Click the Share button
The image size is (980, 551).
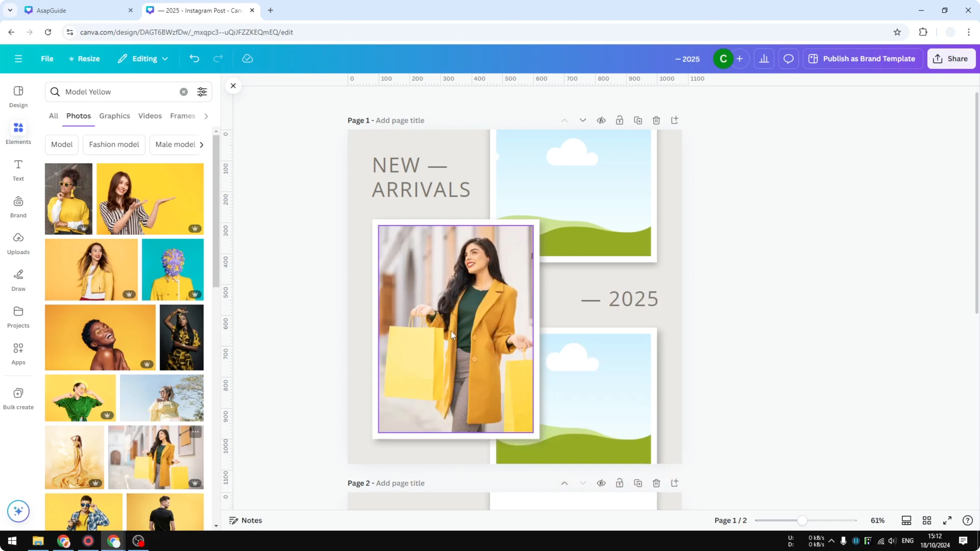tap(951, 59)
